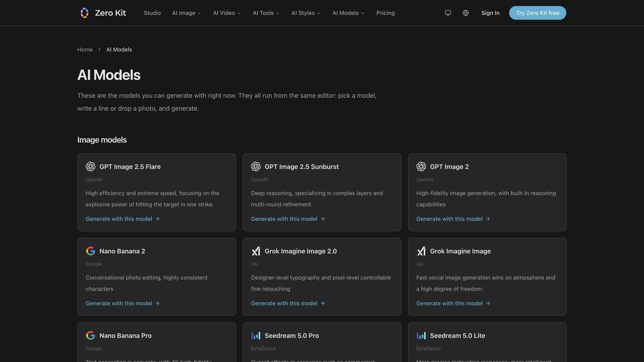
Task: Click OpenAI icon on GPT Image 2.5 Flare
Action: click(91, 166)
